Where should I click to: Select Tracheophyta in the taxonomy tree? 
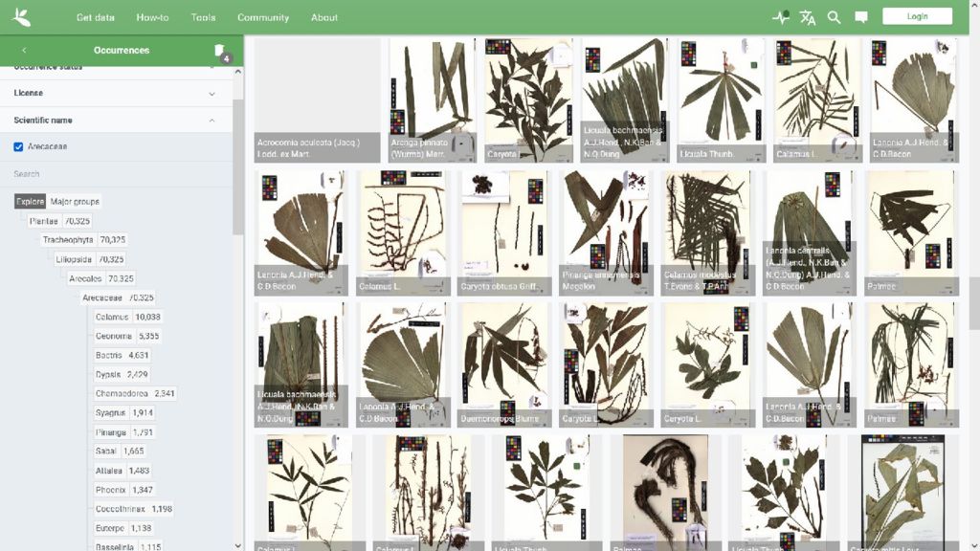click(68, 240)
